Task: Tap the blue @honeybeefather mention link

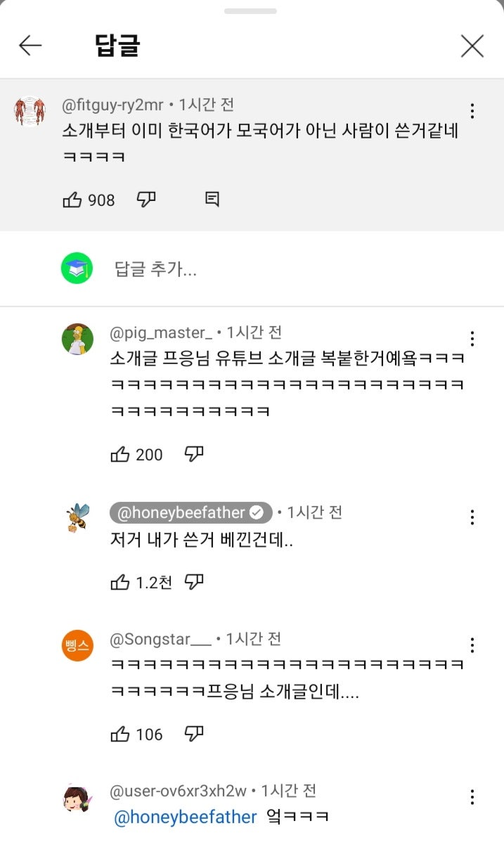Action: 185,818
